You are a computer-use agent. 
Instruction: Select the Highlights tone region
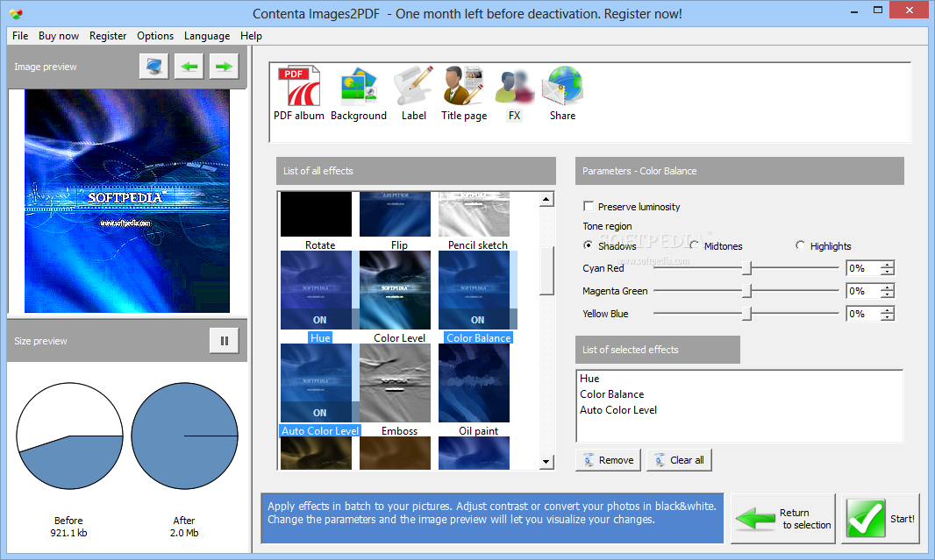pyautogui.click(x=800, y=245)
